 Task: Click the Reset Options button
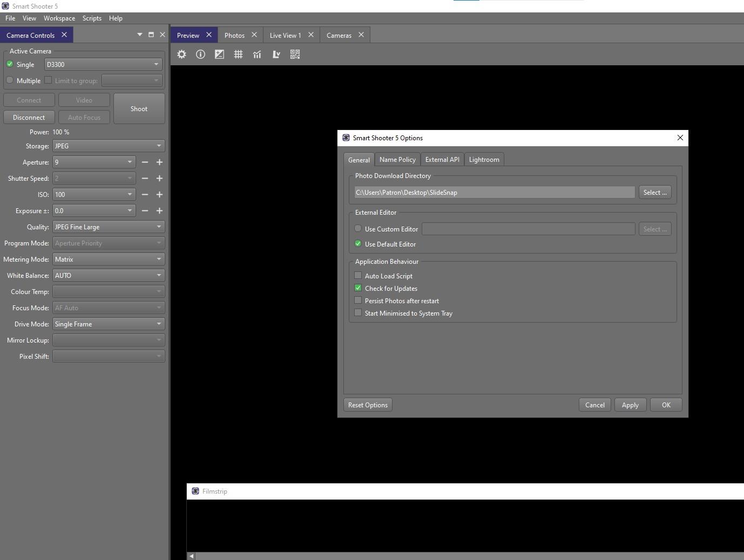(x=368, y=405)
